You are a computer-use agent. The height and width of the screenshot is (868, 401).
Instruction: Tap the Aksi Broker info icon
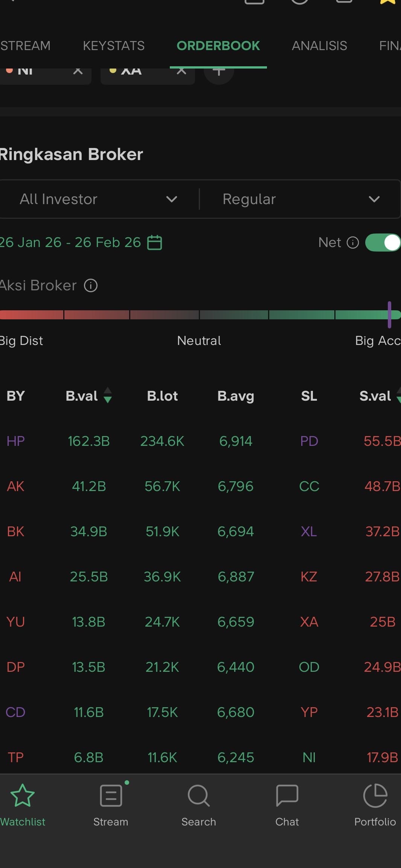tap(91, 285)
